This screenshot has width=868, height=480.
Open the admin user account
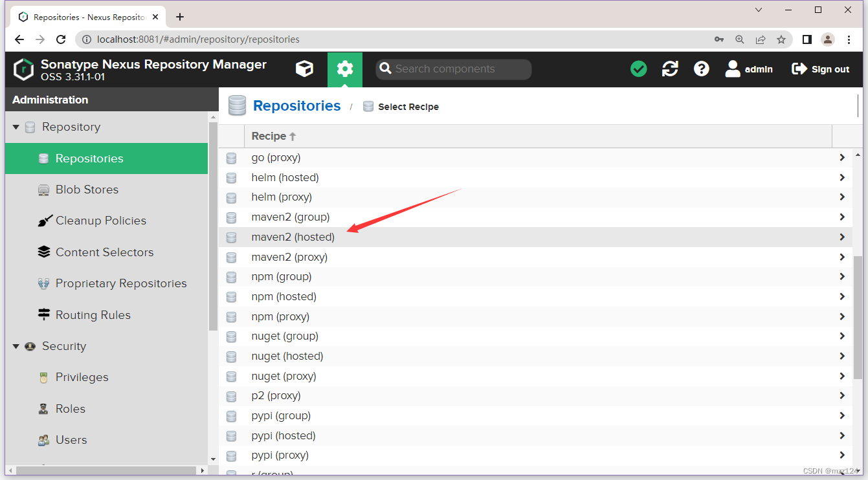click(749, 69)
